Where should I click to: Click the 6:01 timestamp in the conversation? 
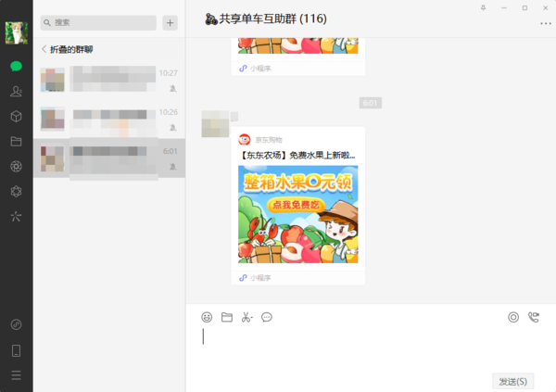pos(370,103)
